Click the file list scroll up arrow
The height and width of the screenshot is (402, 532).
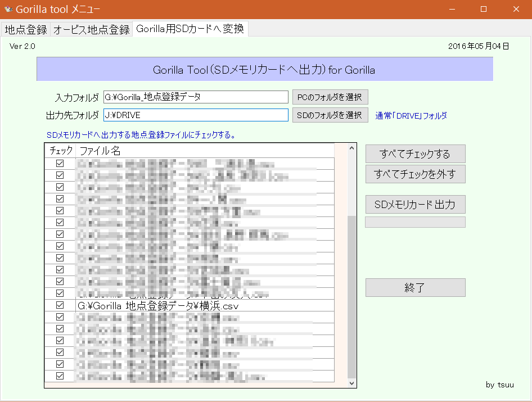click(352, 148)
